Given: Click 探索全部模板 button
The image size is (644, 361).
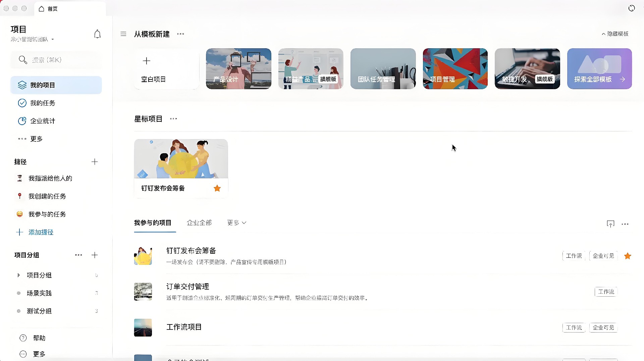Looking at the screenshot, I should click(x=599, y=69).
